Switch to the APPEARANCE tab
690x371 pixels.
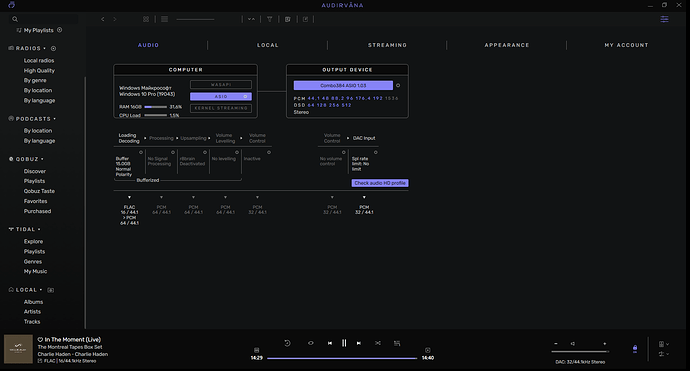507,45
